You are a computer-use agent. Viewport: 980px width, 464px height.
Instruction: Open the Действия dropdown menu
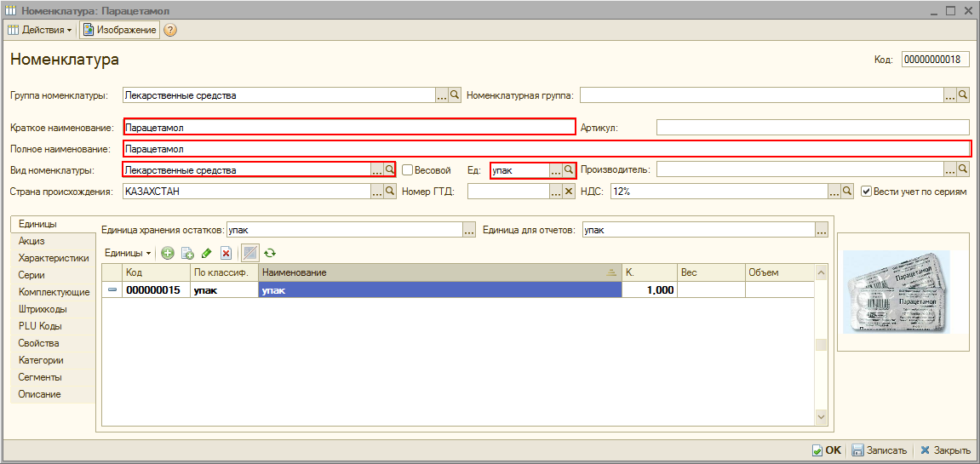coord(39,30)
